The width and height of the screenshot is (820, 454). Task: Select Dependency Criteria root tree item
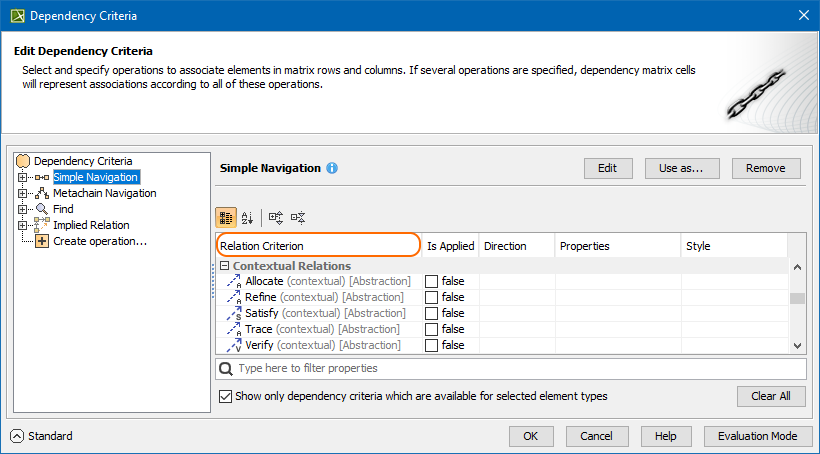coord(82,161)
